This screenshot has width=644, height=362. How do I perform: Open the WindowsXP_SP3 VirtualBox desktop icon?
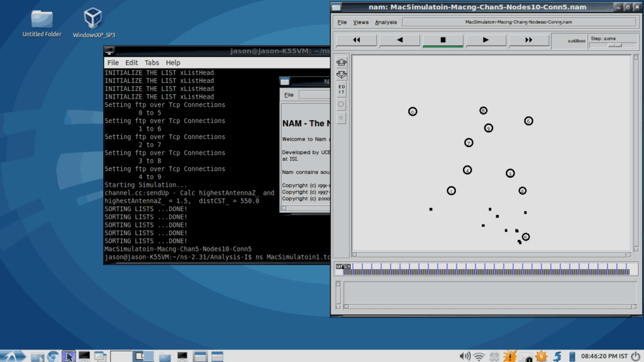(93, 23)
